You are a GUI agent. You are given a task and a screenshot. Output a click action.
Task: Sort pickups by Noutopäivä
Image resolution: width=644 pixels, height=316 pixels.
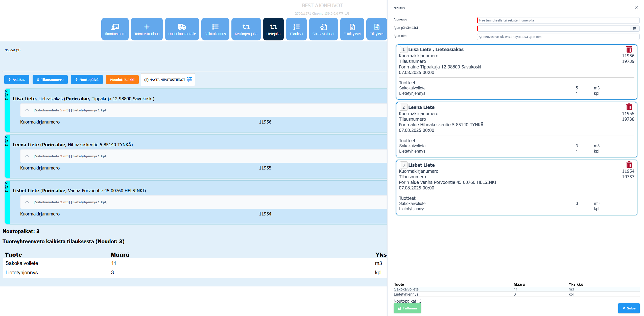coord(87,80)
